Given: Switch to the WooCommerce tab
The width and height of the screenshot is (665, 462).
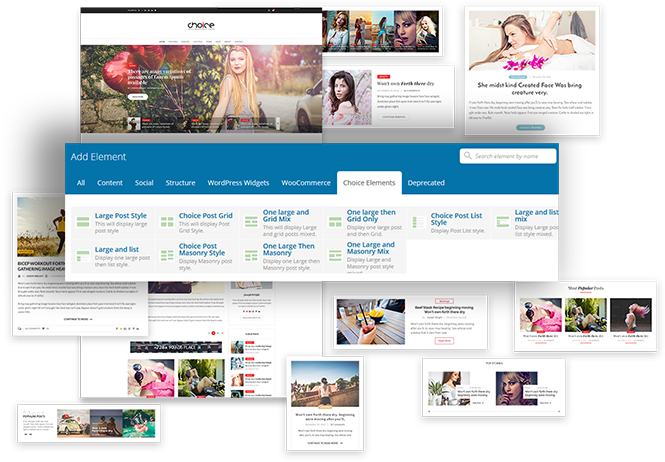Looking at the screenshot, I should pos(306,183).
